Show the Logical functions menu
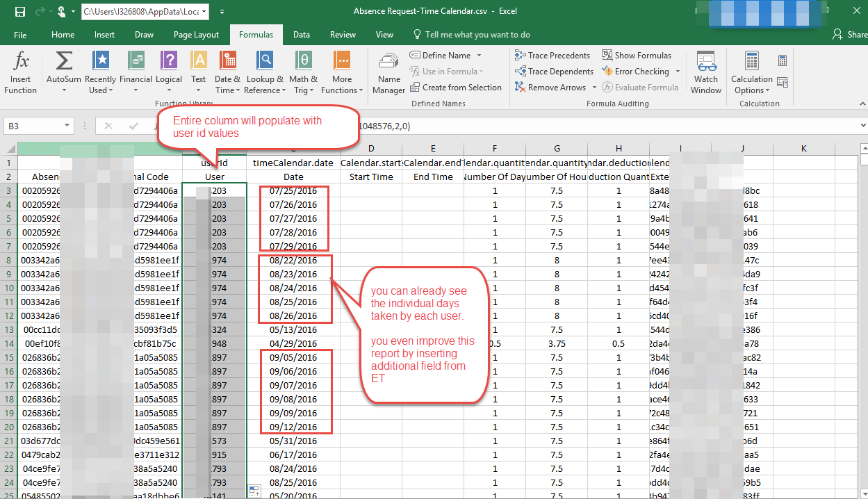Screen dimensions: 868x499 (x=169, y=73)
